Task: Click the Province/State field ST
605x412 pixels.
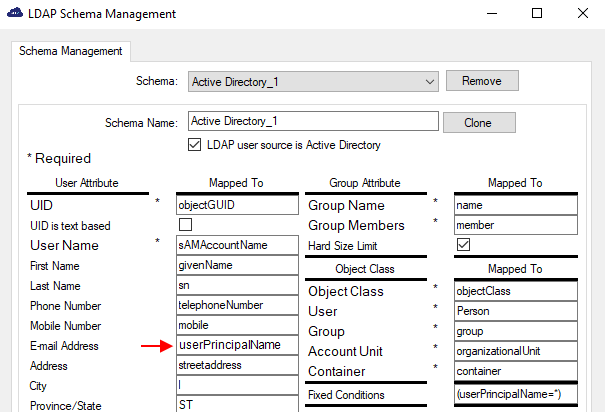Action: click(237, 404)
